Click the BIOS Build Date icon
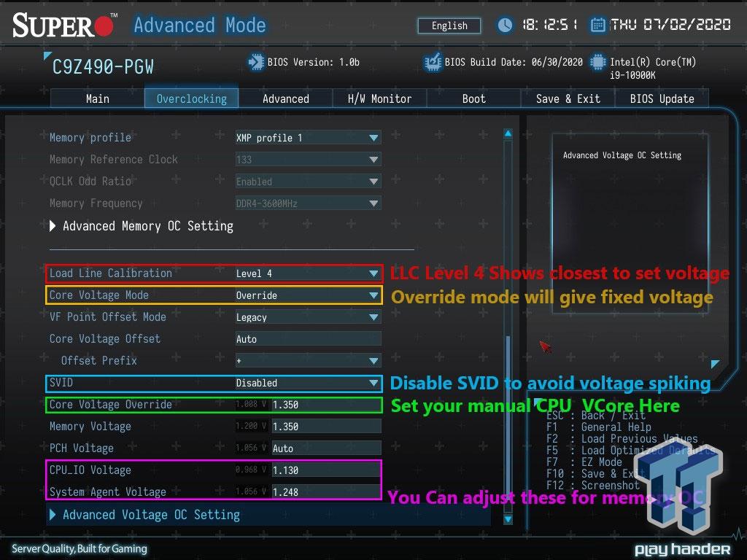 (433, 63)
